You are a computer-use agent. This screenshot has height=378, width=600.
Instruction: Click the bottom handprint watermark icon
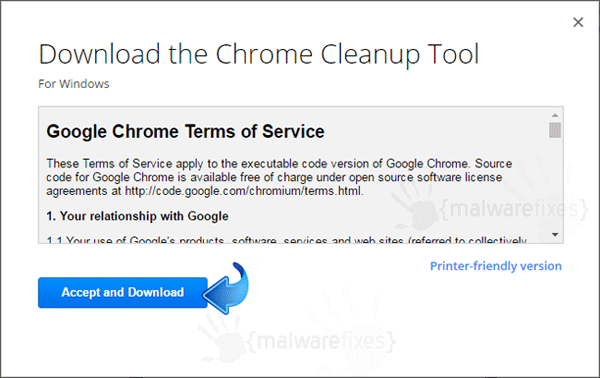(222, 337)
